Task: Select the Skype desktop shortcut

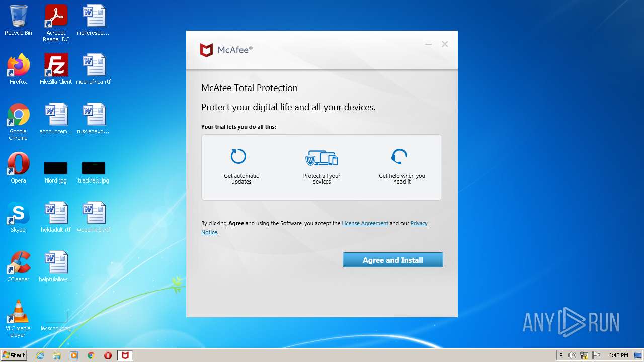Action: (18, 217)
